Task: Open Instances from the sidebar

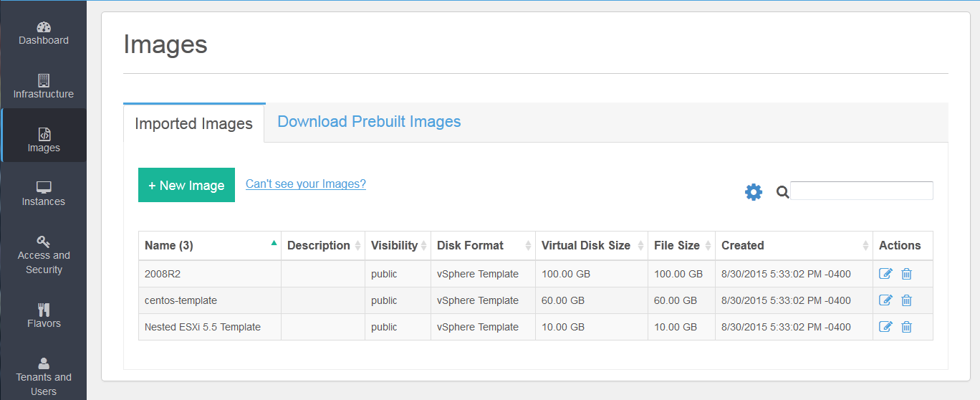Action: pos(44,194)
